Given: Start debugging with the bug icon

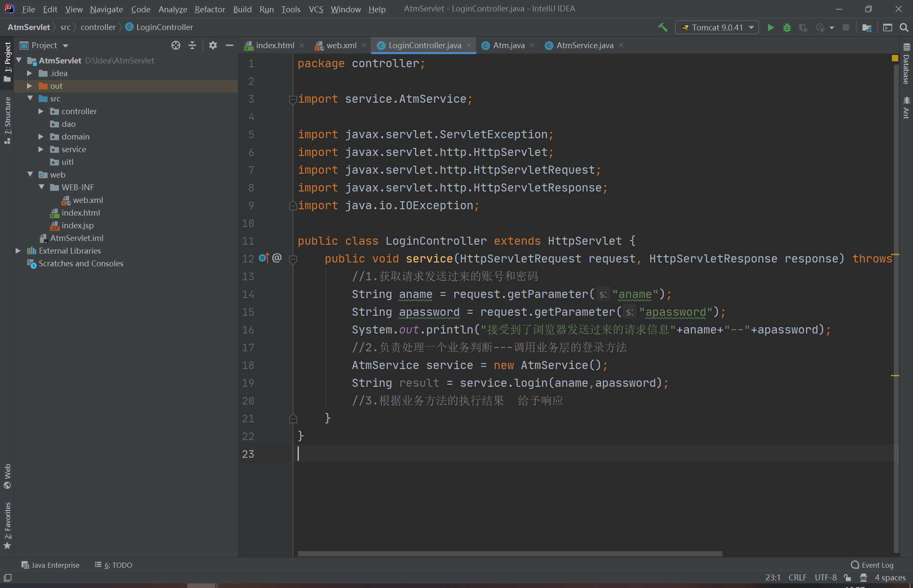Looking at the screenshot, I should point(787,27).
